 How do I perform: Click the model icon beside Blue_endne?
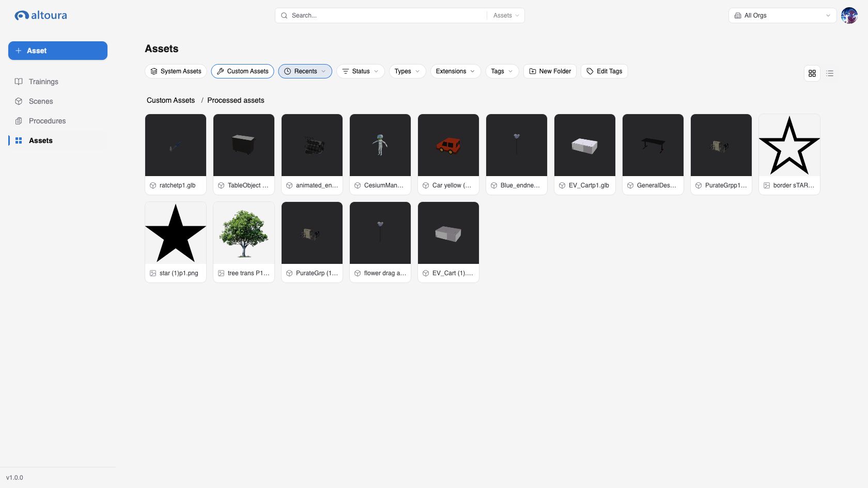(x=494, y=185)
